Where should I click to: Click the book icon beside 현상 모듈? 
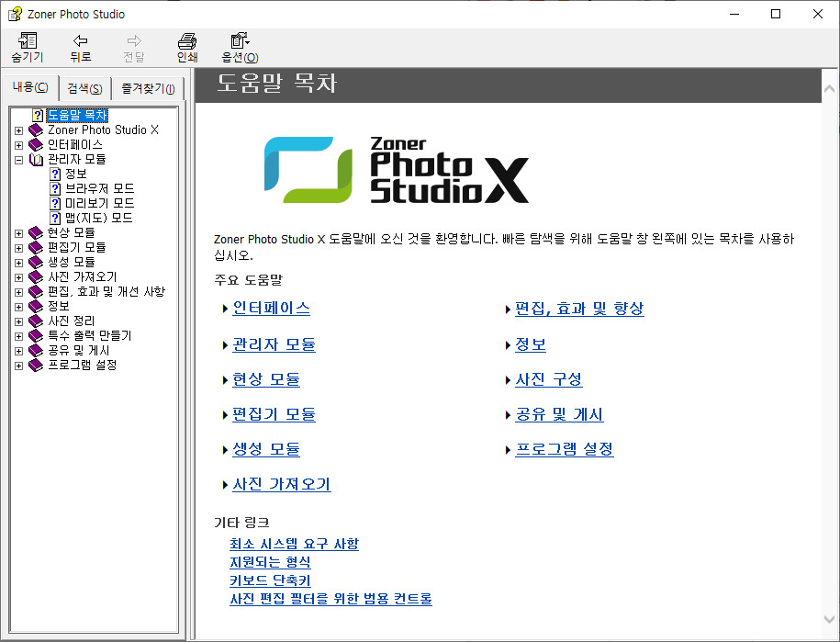[36, 232]
